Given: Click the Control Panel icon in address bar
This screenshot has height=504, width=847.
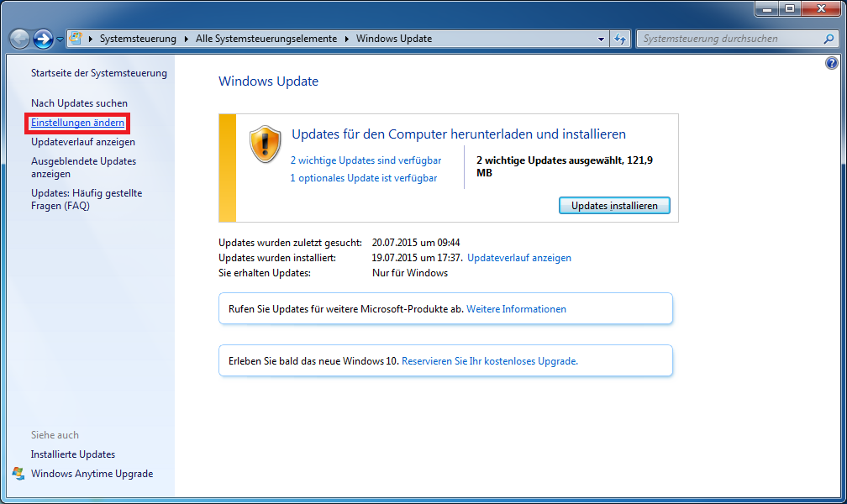Looking at the screenshot, I should tap(76, 39).
